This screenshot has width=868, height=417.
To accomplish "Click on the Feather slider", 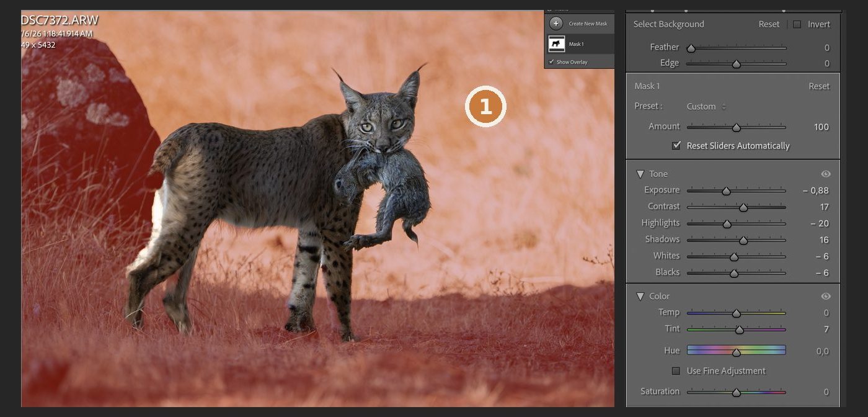I will click(736, 48).
